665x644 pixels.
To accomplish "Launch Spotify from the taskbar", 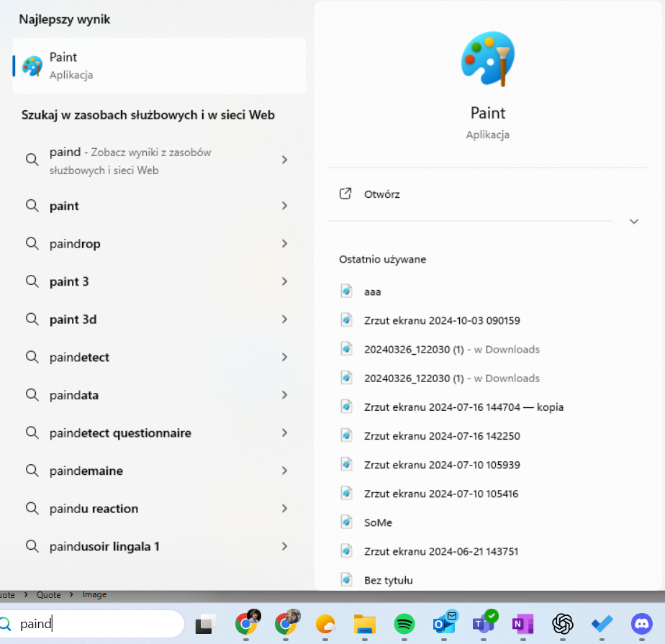I will 404,625.
